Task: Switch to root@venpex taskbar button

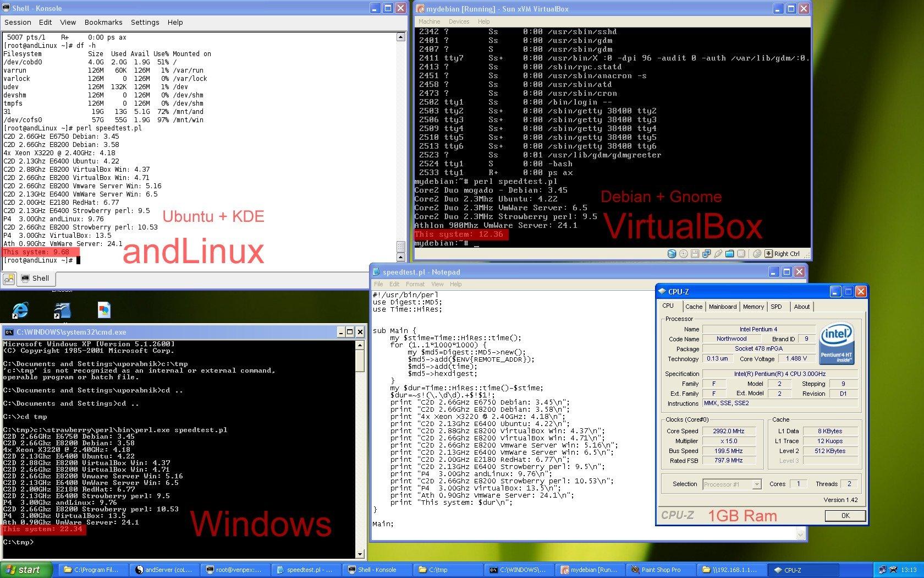Action: click(234, 570)
